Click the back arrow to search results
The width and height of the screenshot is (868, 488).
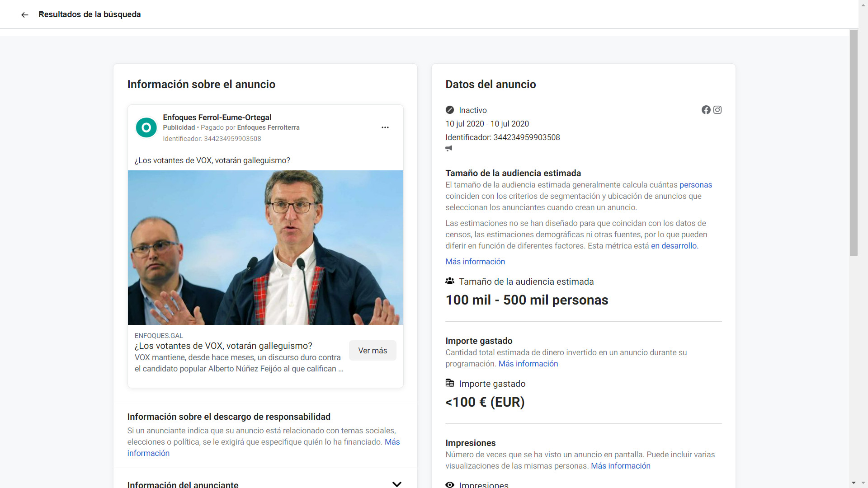pyautogui.click(x=25, y=14)
